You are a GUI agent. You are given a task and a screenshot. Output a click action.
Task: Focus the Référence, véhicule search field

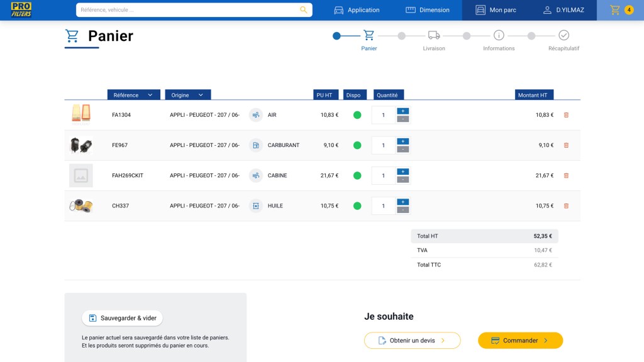click(x=187, y=10)
